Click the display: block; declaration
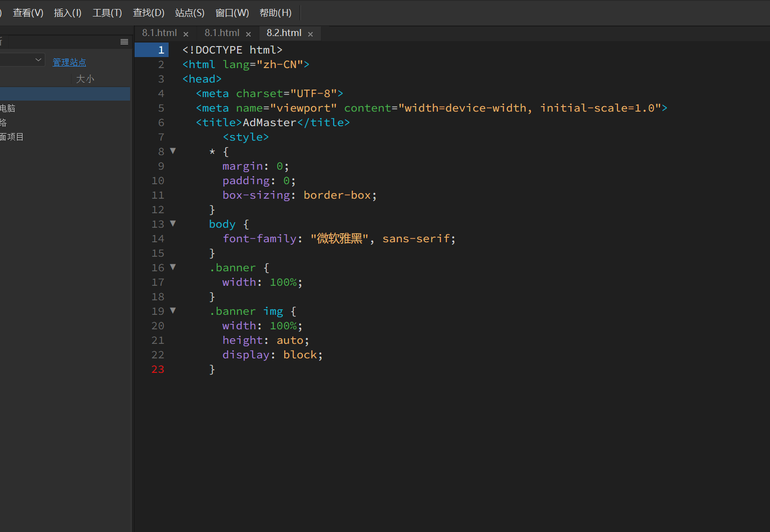The width and height of the screenshot is (770, 532). pos(273,355)
